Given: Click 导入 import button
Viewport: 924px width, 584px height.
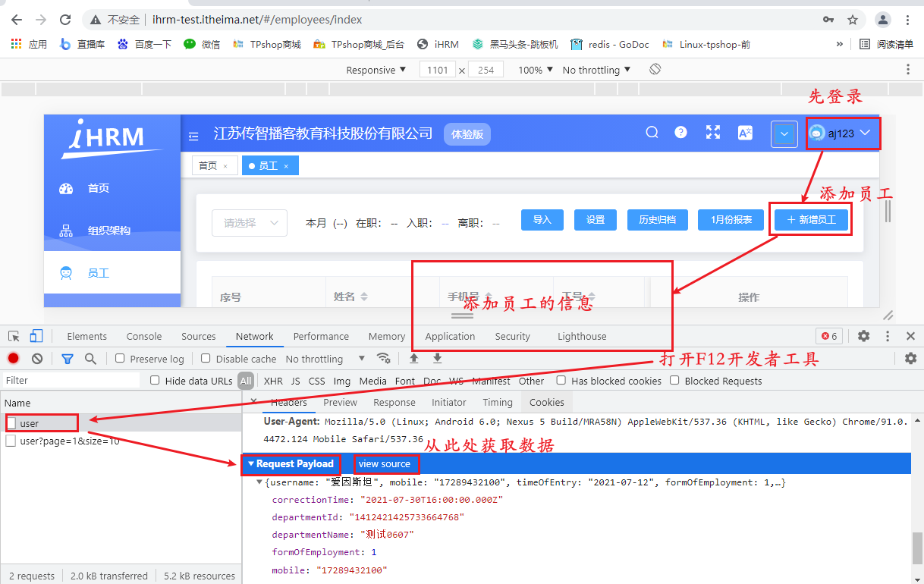Looking at the screenshot, I should 542,219.
